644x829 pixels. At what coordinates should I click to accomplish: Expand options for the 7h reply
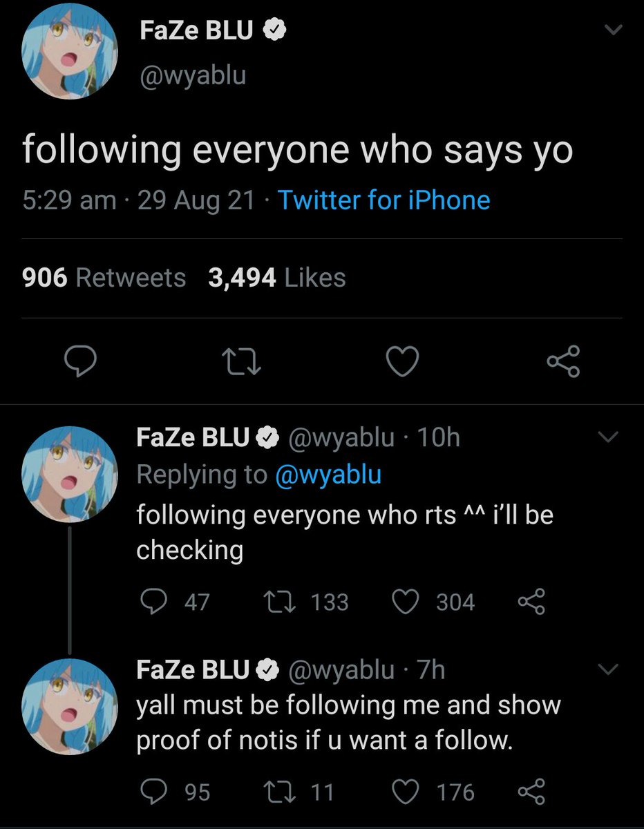point(607,669)
